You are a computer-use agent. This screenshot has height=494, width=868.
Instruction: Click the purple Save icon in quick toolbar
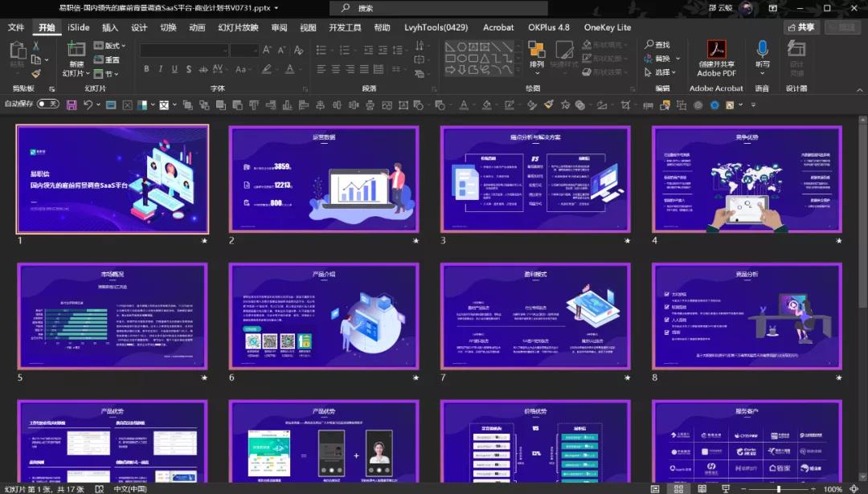tap(72, 104)
